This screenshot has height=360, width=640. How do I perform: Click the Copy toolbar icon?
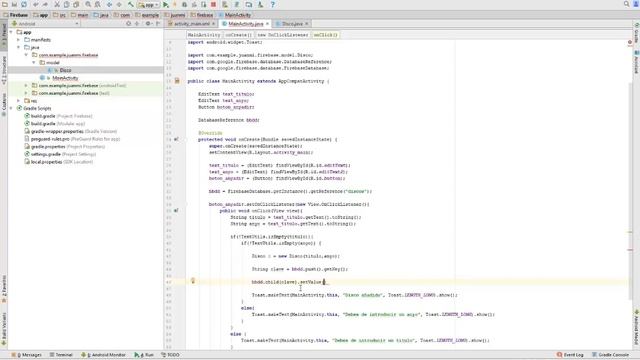click(66, 4)
